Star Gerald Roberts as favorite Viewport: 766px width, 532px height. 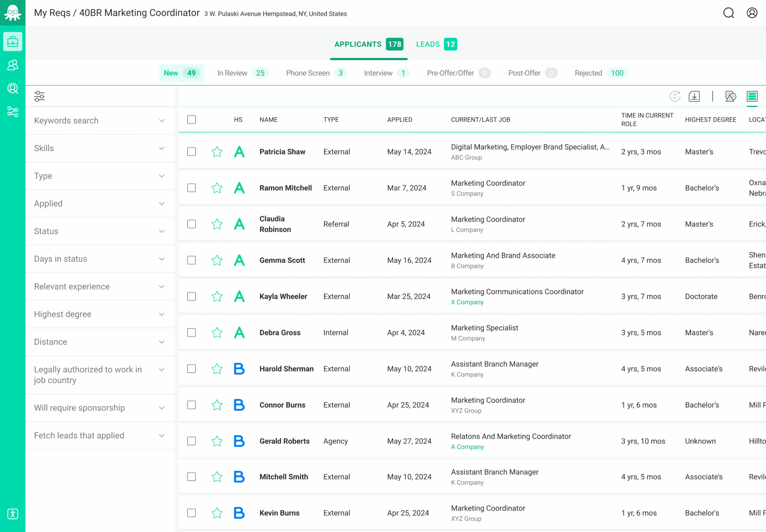point(217,441)
